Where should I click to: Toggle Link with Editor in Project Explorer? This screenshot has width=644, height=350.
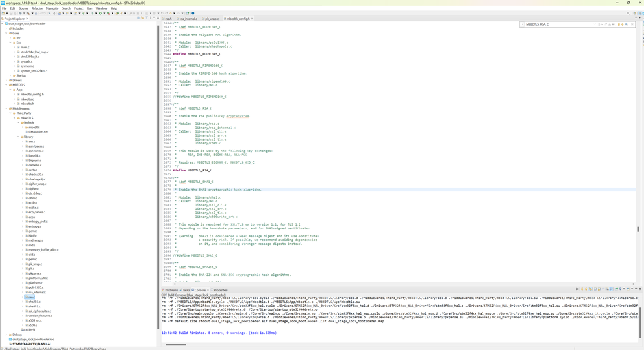point(142,18)
